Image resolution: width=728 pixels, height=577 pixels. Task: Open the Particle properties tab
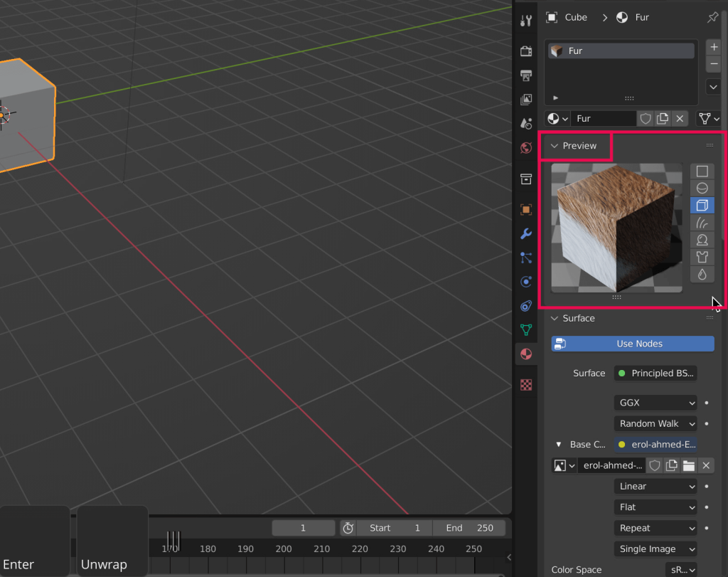tap(526, 258)
